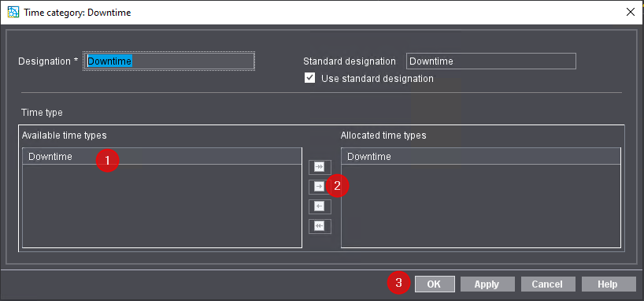Click the single left arrow remove button
Screen dimensions: 644x301
320,206
